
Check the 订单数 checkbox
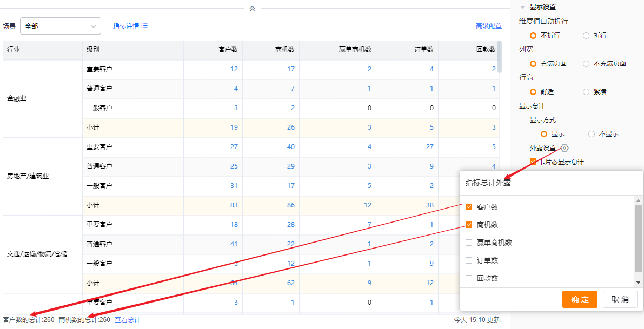coord(469,260)
